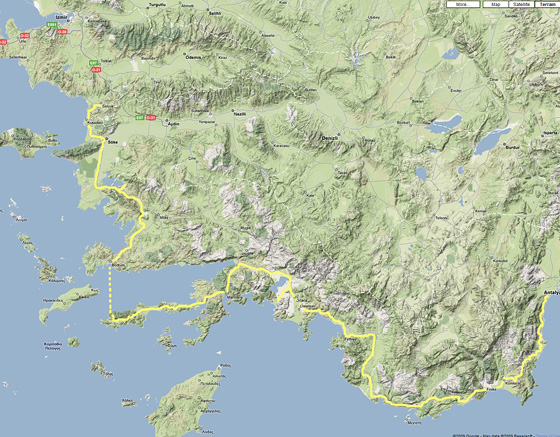This screenshot has width=560, height=437.
Task: Click the Isparta city label
Action: click(x=551, y=133)
